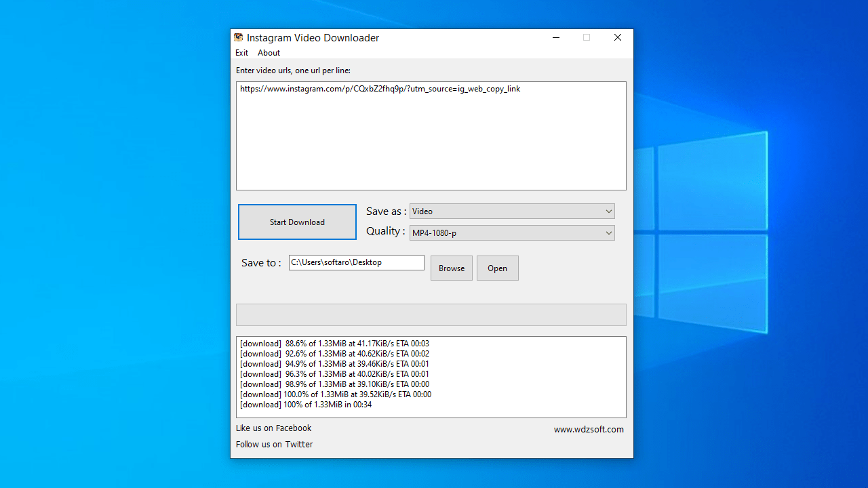
Task: Click the log line showing 94.9% progress
Action: (x=334, y=364)
